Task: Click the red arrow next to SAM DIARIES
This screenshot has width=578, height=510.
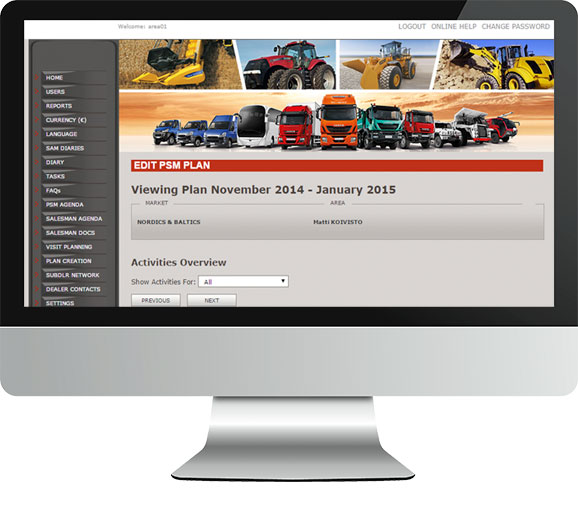Action: (37, 148)
